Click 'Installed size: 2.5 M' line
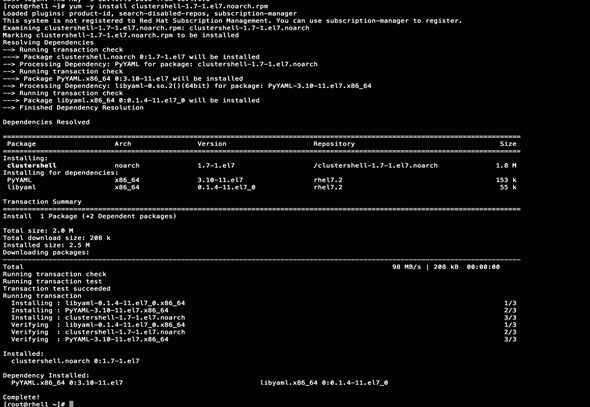Screen dimensions: 590x407 click(x=46, y=245)
